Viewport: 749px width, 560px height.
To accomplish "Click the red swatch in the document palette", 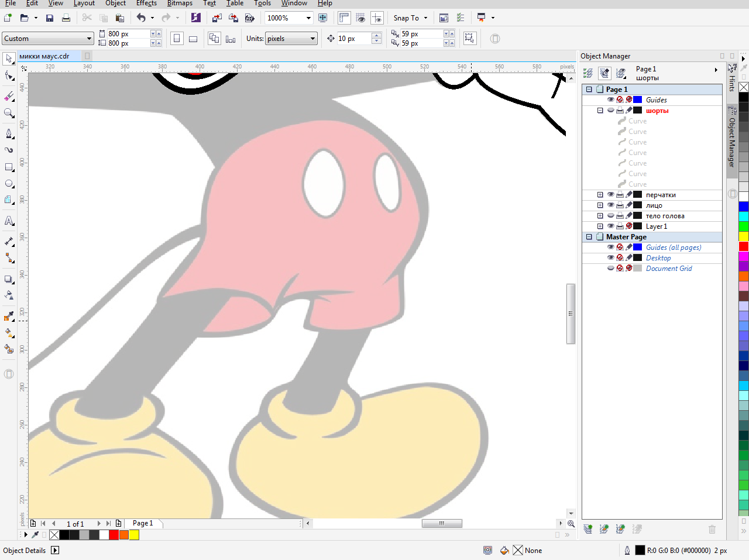I will click(x=114, y=534).
